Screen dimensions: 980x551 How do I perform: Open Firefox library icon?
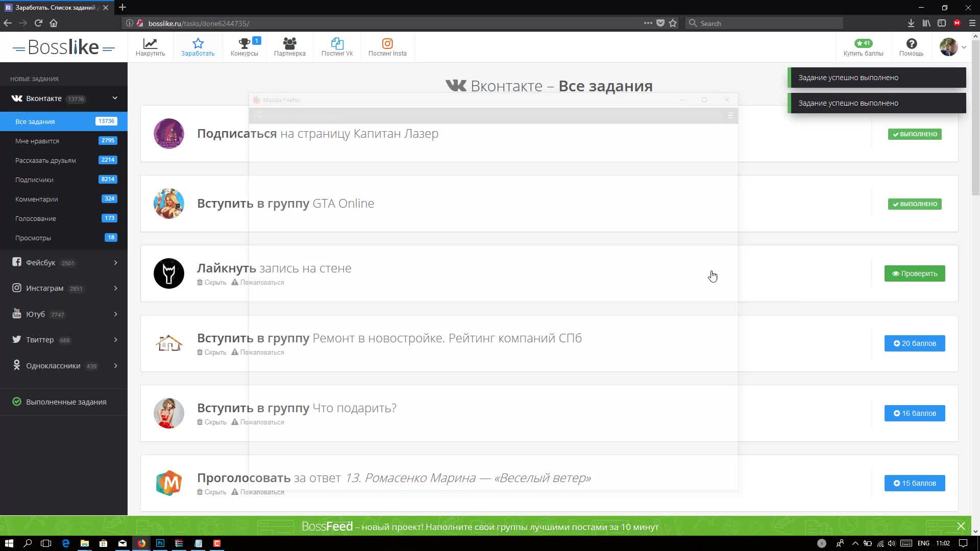pyautogui.click(x=926, y=23)
